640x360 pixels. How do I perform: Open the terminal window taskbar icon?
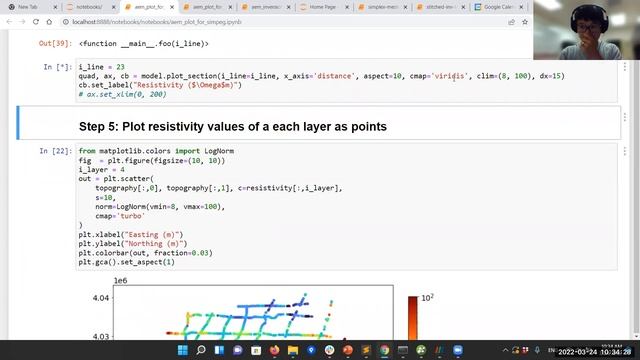point(403,350)
